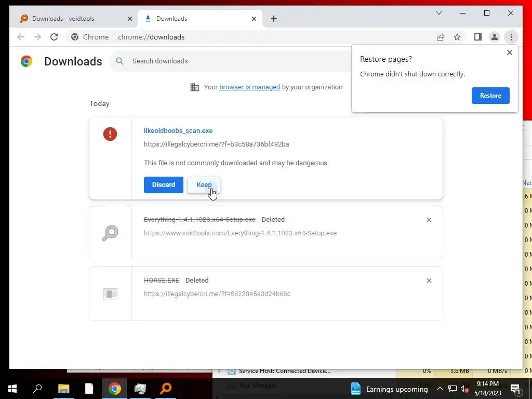This screenshot has width=532, height=399.
Task: Click the Deleted label next to Everything setup
Action: point(273,220)
